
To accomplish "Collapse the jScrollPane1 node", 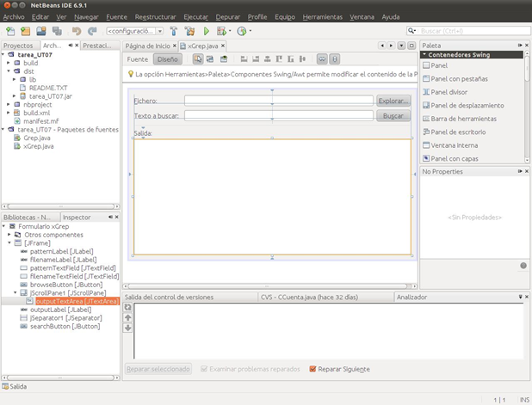I will coord(15,292).
